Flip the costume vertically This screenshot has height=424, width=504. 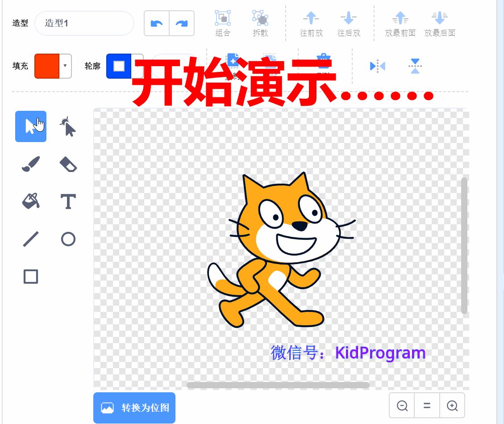pos(415,66)
